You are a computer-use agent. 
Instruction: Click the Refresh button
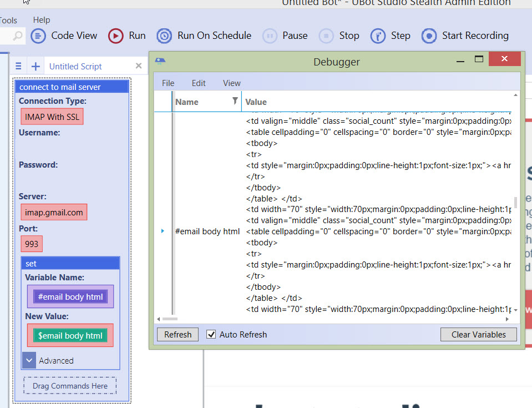[x=178, y=335]
